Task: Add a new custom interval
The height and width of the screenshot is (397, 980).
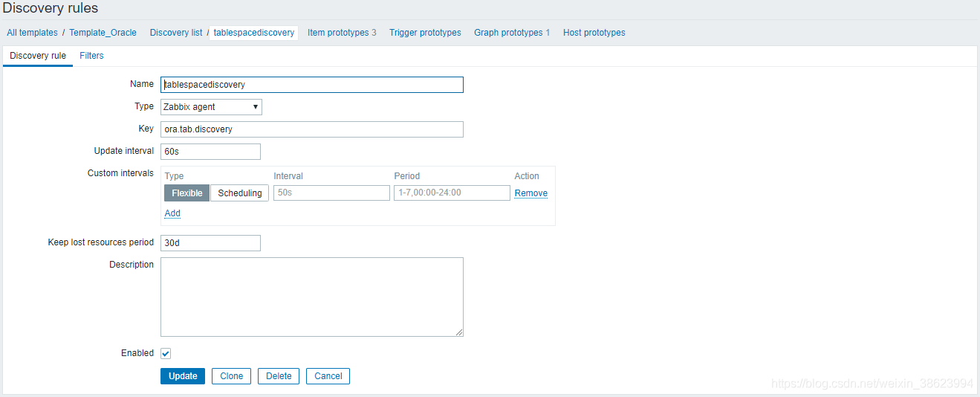Action: [x=172, y=213]
